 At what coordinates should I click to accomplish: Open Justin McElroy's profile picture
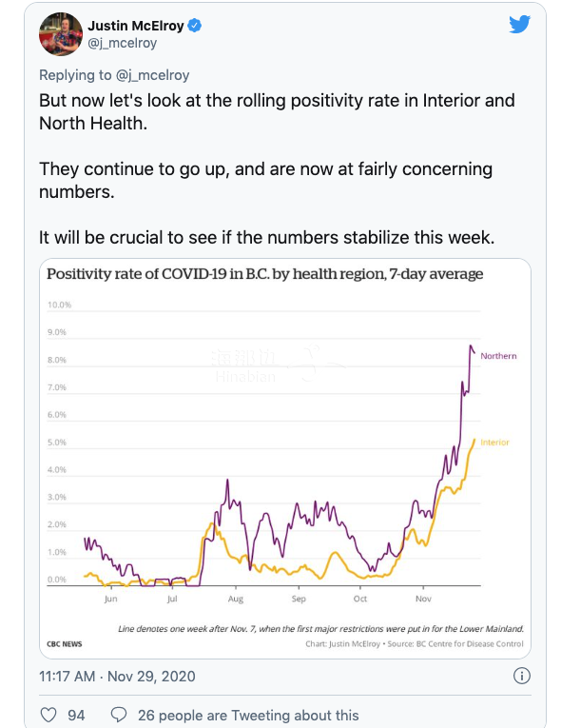pos(61,34)
